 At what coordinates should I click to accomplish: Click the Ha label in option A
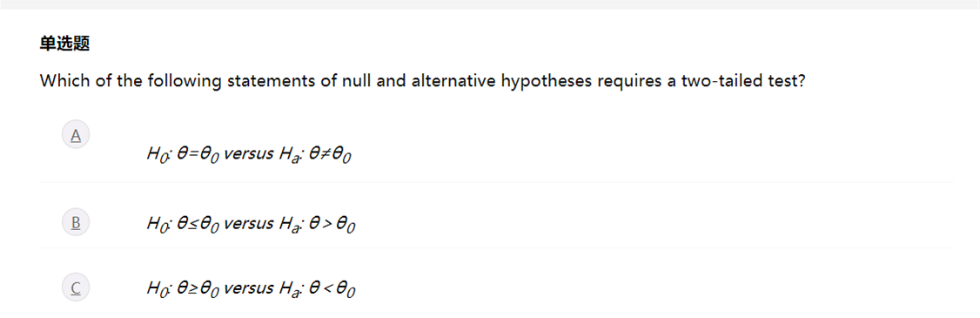[291, 154]
